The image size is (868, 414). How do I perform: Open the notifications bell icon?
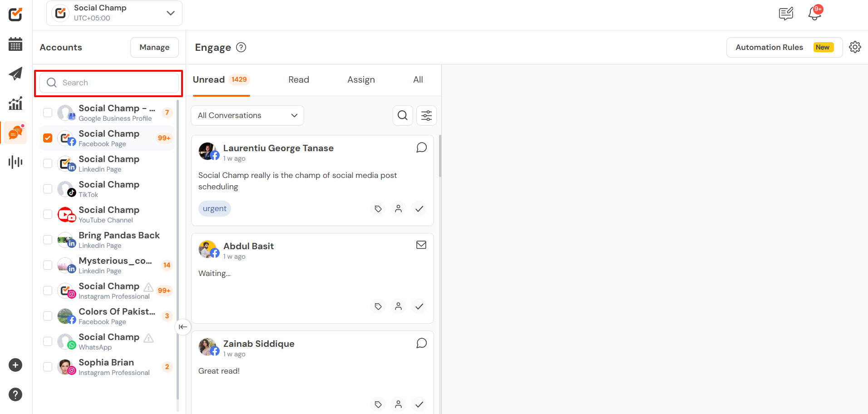815,13
